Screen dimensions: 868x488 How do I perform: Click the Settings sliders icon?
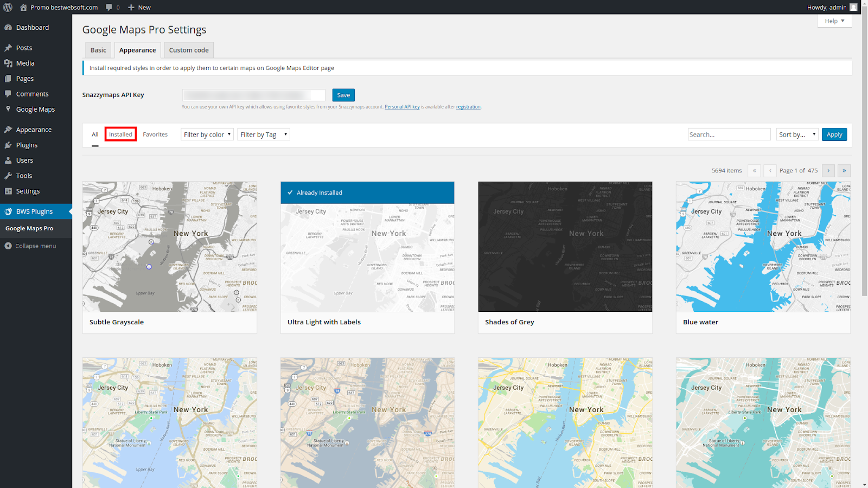coord(8,191)
